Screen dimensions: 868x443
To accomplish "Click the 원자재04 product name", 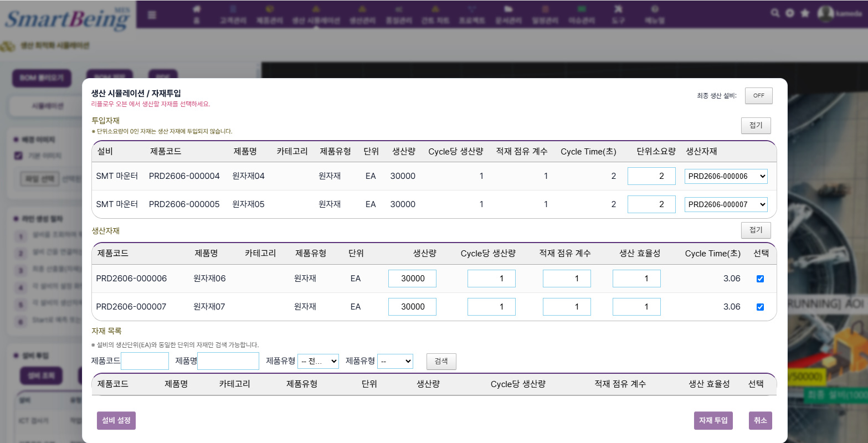I will point(248,176).
